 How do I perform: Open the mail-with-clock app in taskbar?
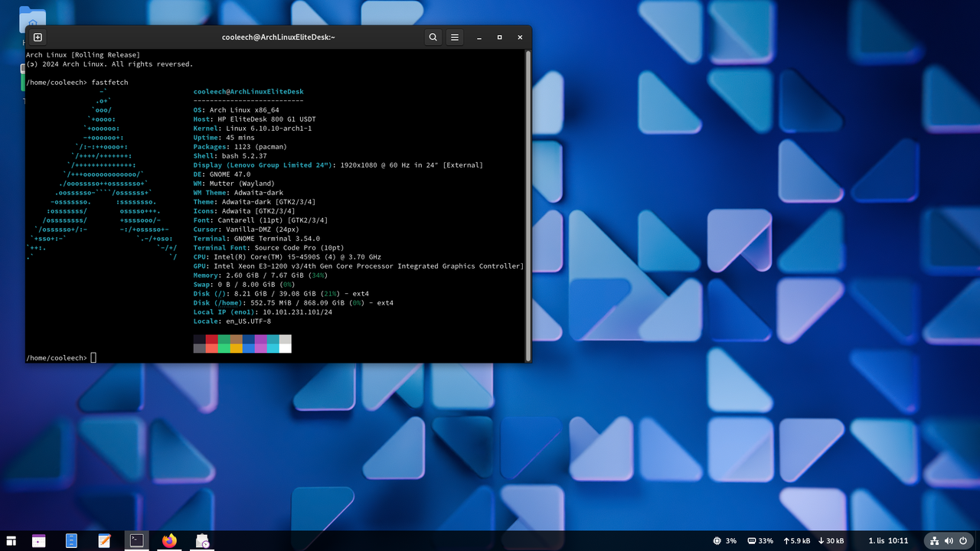tap(202, 541)
